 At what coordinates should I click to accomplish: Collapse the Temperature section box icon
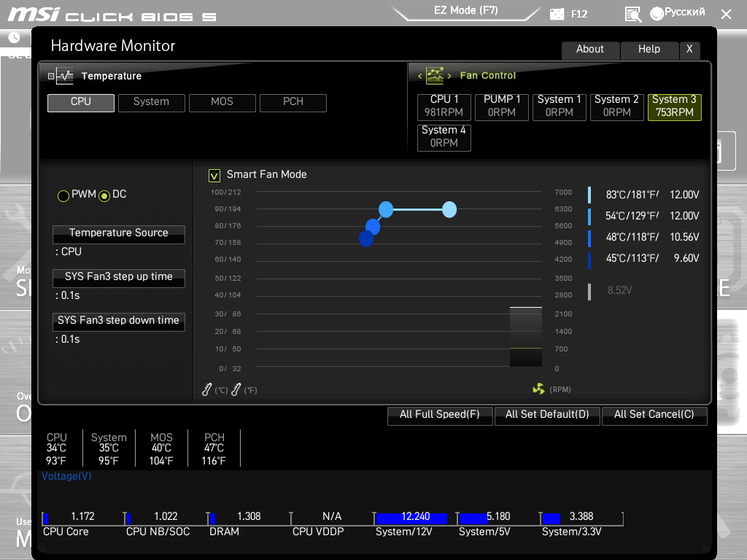pos(51,76)
